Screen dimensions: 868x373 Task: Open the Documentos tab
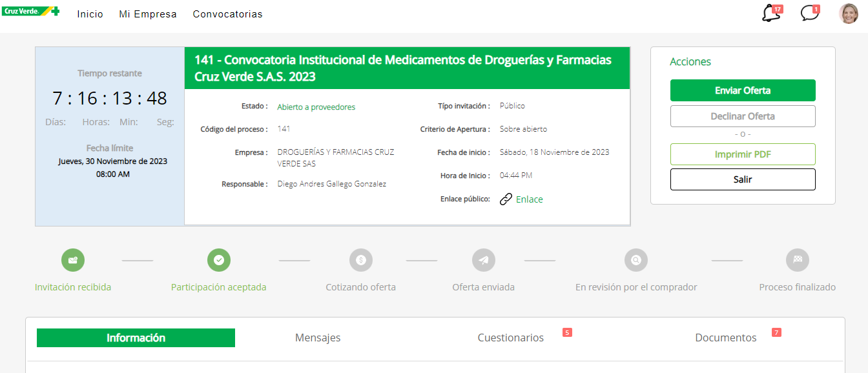[726, 338]
